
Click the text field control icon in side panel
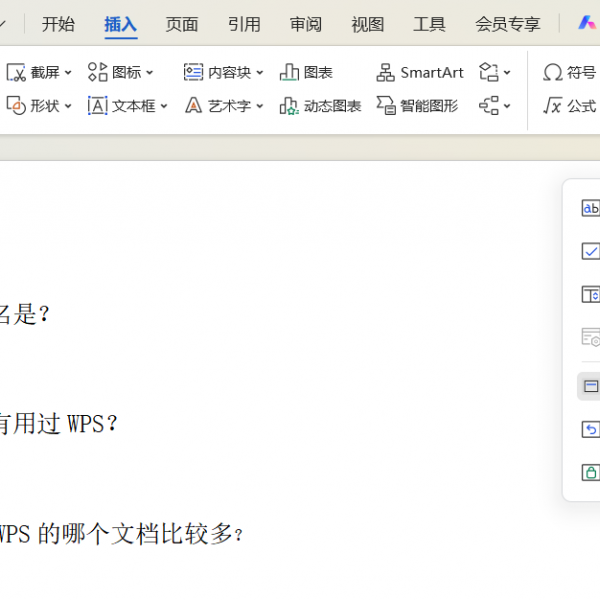(590, 208)
